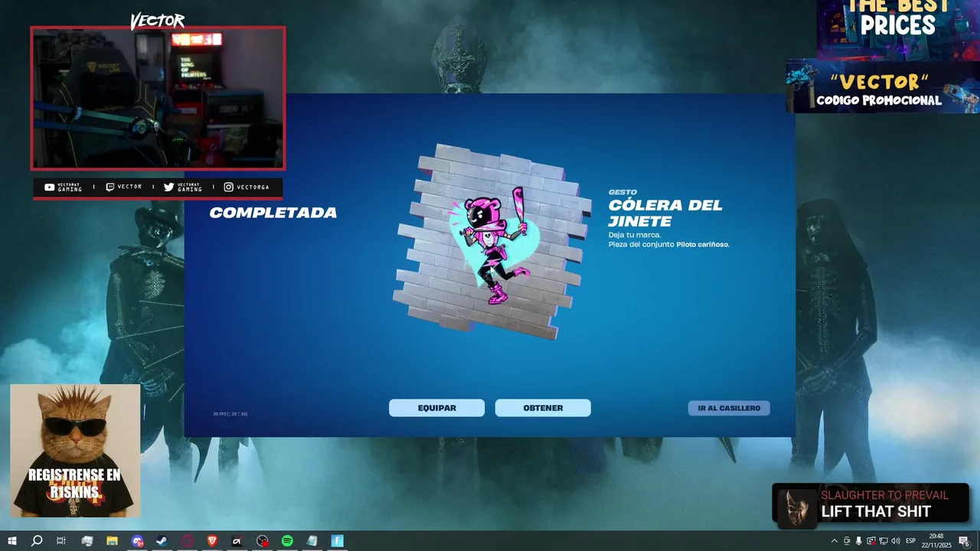This screenshot has height=551, width=980.
Task: Click the LIFT THAT SHIT song title
Action: tap(876, 512)
